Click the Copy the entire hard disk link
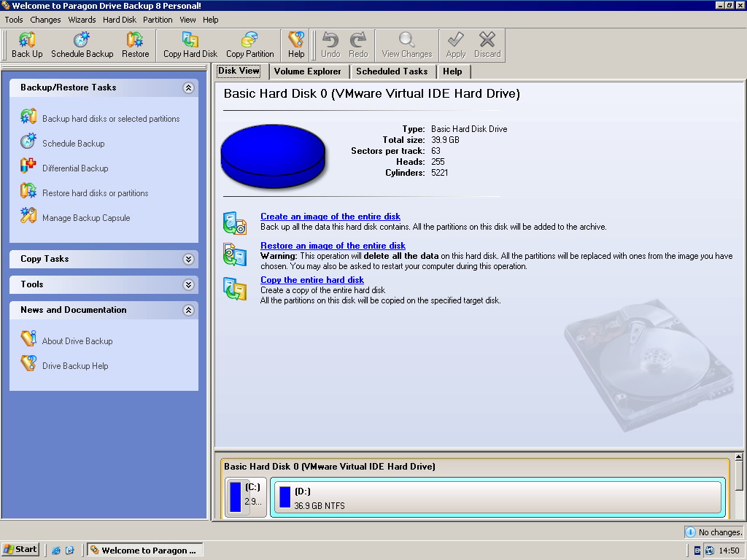The image size is (747, 560). (x=312, y=280)
